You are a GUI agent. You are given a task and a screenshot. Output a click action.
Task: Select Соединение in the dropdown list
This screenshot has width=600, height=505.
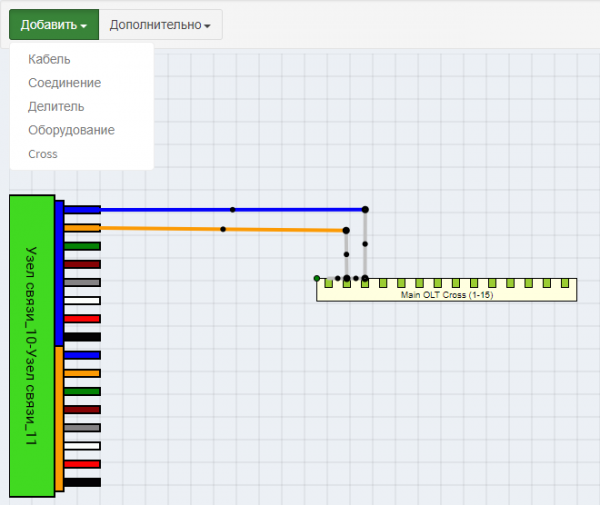[64, 83]
